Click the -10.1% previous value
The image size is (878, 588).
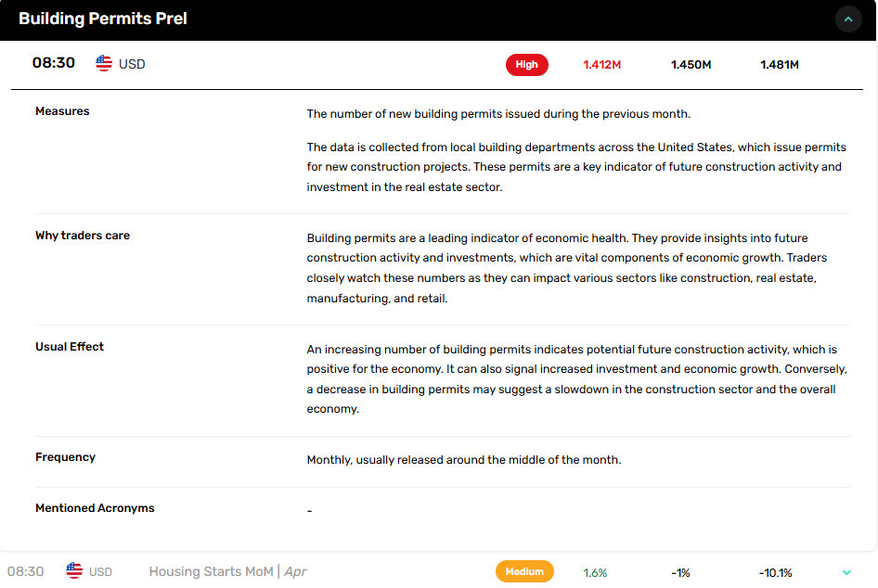(775, 572)
